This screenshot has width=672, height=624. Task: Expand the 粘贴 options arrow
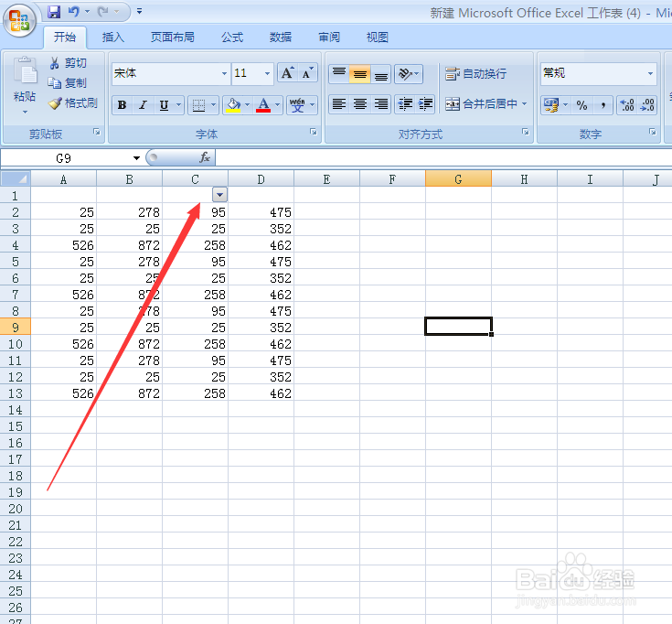point(25,112)
